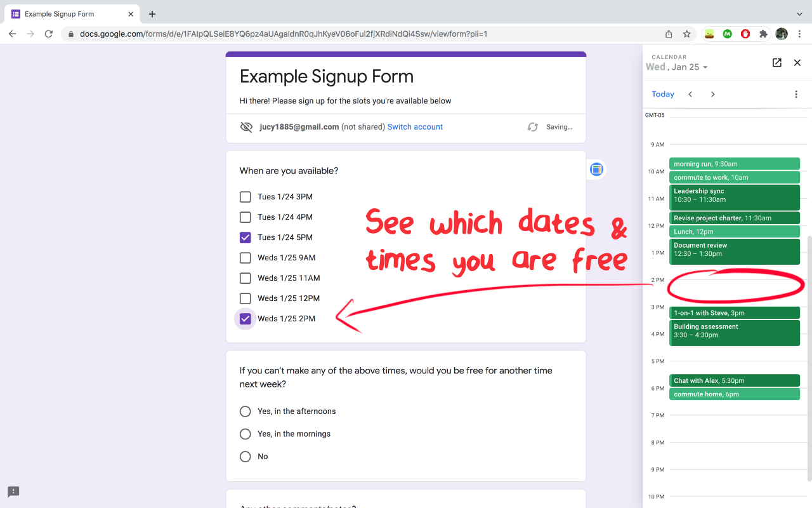Click the Extensions puzzle piece icon

pos(763,34)
